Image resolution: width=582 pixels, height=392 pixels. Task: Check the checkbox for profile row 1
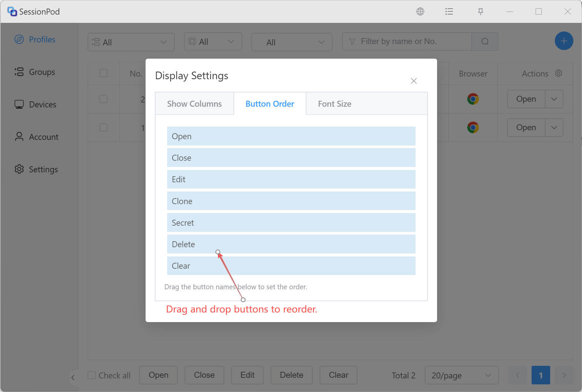point(103,127)
